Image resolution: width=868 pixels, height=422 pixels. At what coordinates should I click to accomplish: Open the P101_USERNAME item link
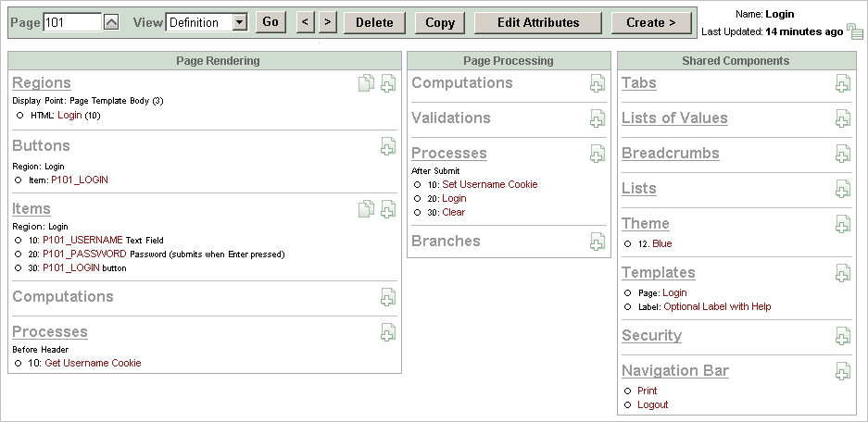[x=82, y=240]
